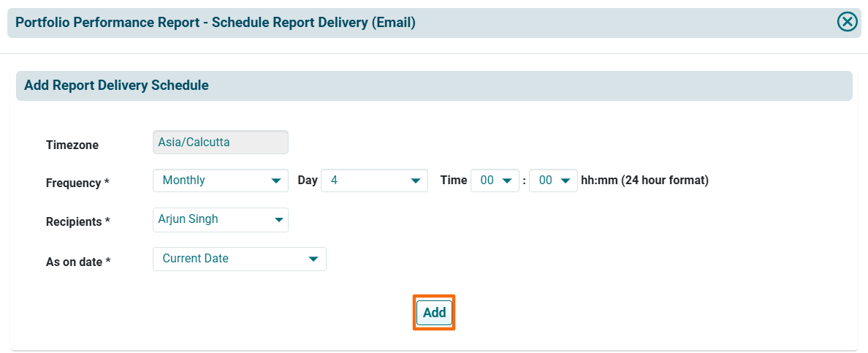Open the Time minutes dropdown
The width and height of the screenshot is (868, 353).
553,181
